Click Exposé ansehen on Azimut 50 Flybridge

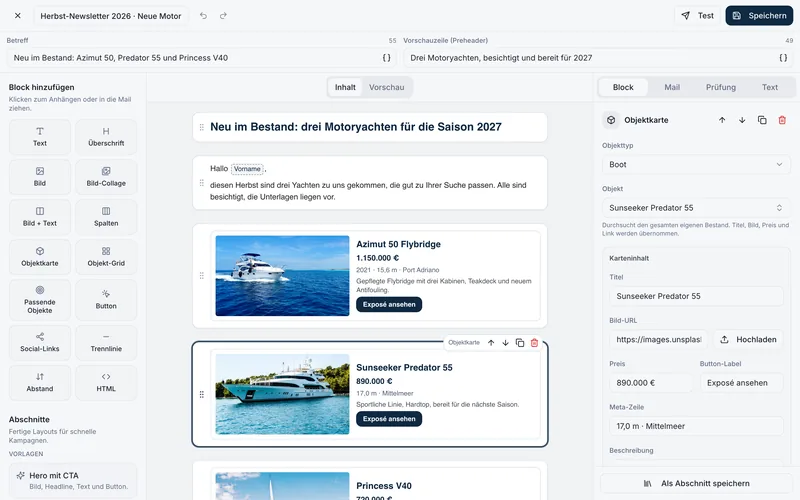389,305
